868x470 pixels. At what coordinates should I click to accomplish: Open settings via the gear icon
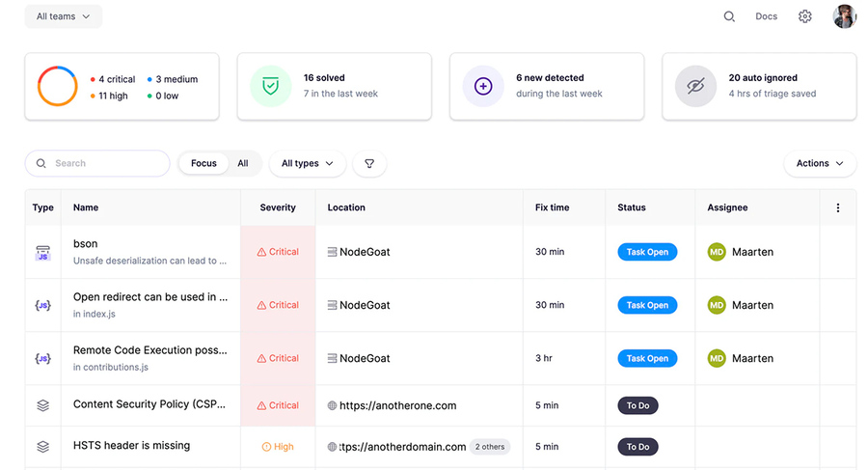click(x=805, y=16)
